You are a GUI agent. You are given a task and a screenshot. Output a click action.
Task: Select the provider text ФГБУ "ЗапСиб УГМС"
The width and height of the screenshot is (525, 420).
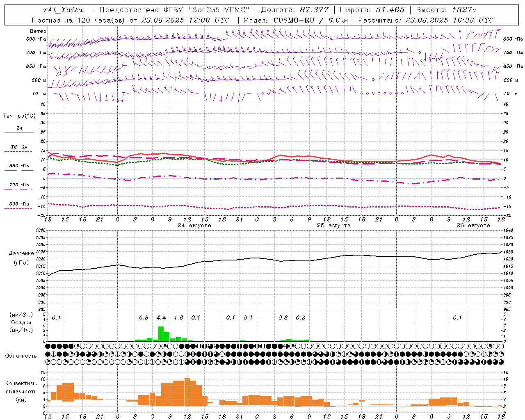coord(205,10)
